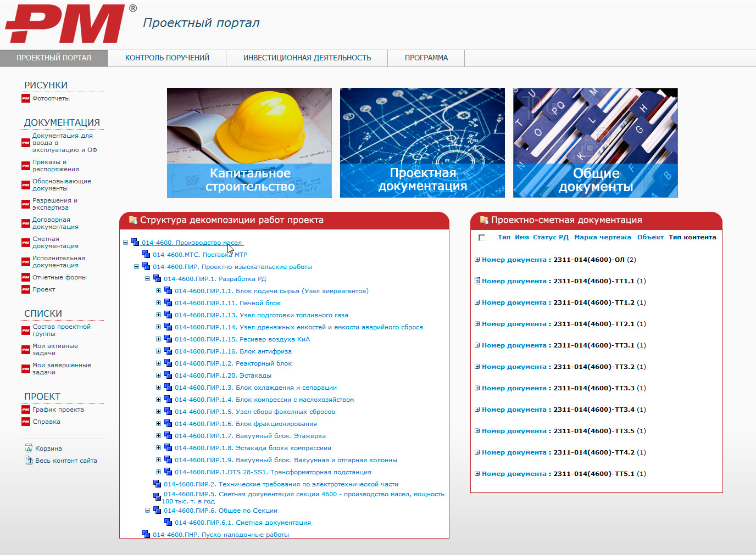The height and width of the screenshot is (555, 756).
Task: Collapse the ПИР.1. Разработка РД node
Action: [147, 278]
